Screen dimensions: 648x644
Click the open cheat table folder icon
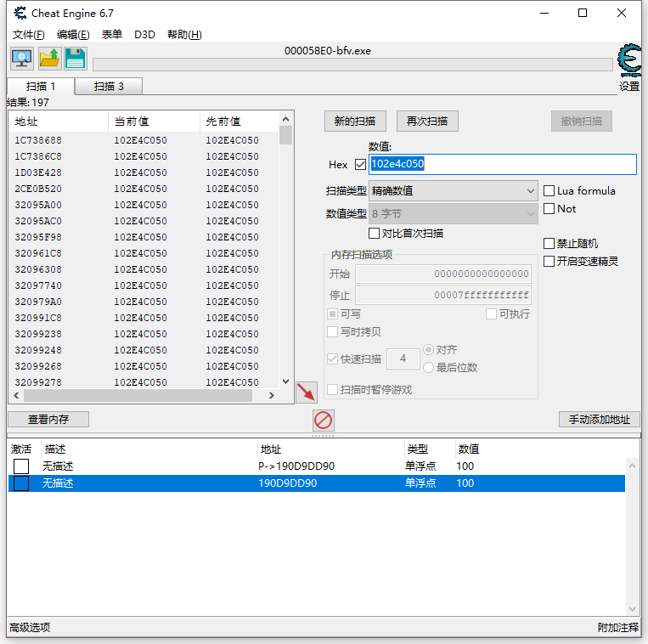coord(49,59)
